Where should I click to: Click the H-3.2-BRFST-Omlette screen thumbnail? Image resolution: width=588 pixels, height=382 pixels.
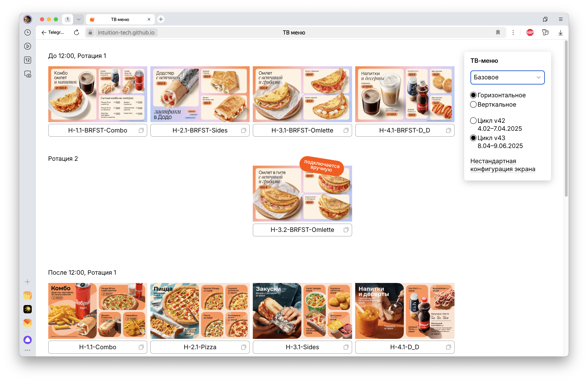click(x=302, y=194)
